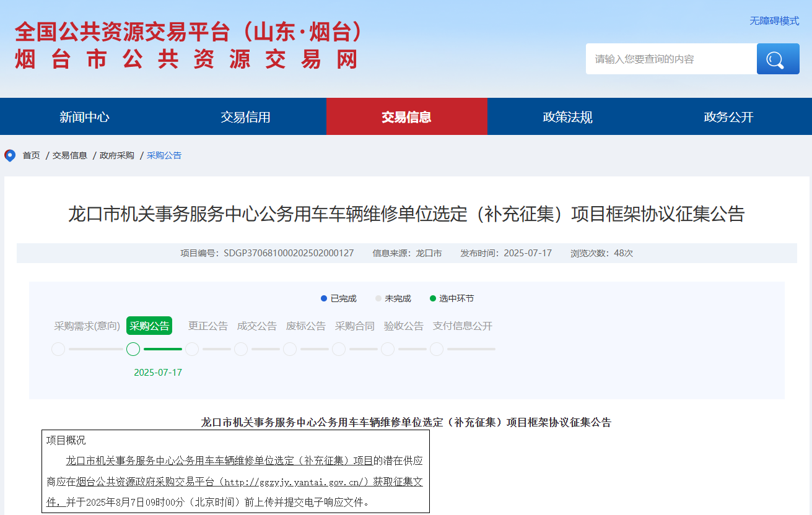Viewport: 812px width, 515px height.
Task: Click 交易信息 breadcrumb link
Action: pyautogui.click(x=70, y=155)
